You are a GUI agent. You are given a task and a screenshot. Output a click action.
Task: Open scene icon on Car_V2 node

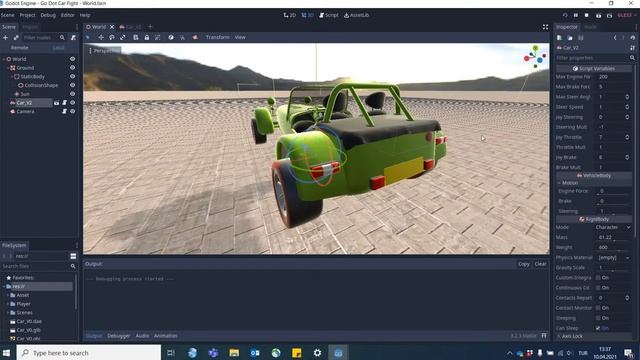(56, 103)
